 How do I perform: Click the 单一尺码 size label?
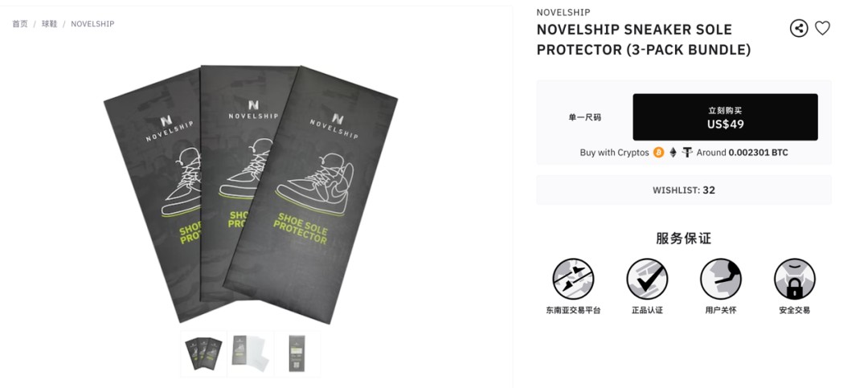click(584, 117)
